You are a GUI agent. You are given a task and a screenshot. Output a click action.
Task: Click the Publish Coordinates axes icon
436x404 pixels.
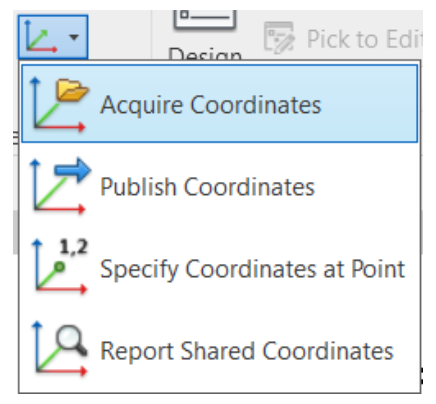59,186
